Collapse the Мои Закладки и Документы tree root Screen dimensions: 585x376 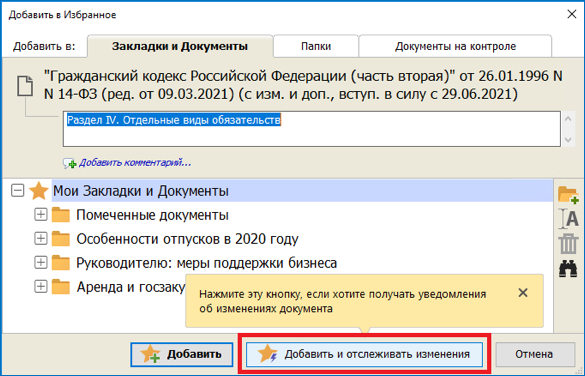pos(18,191)
